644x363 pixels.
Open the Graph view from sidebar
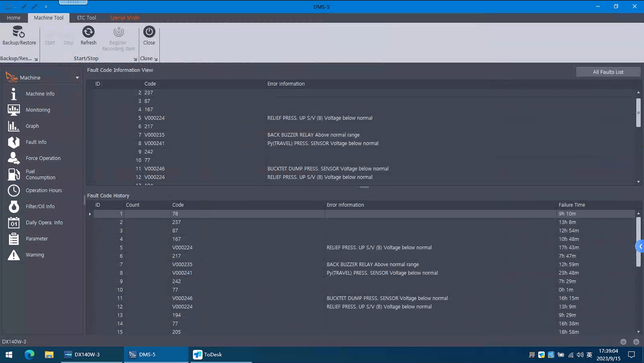pos(32,126)
